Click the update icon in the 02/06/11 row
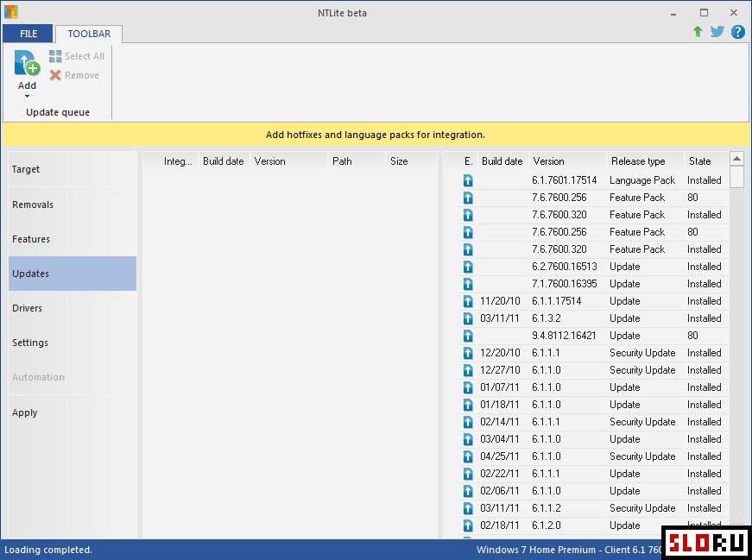The height and width of the screenshot is (560, 752). tap(468, 491)
